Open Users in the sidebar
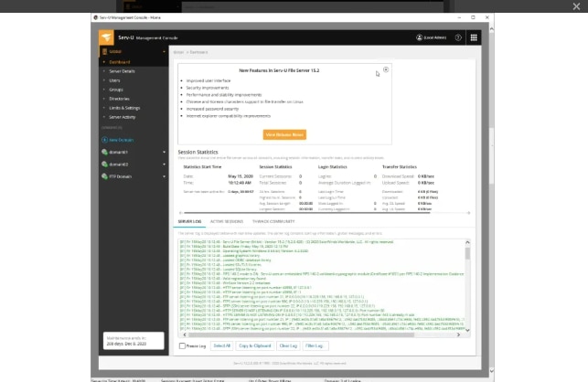 click(114, 80)
